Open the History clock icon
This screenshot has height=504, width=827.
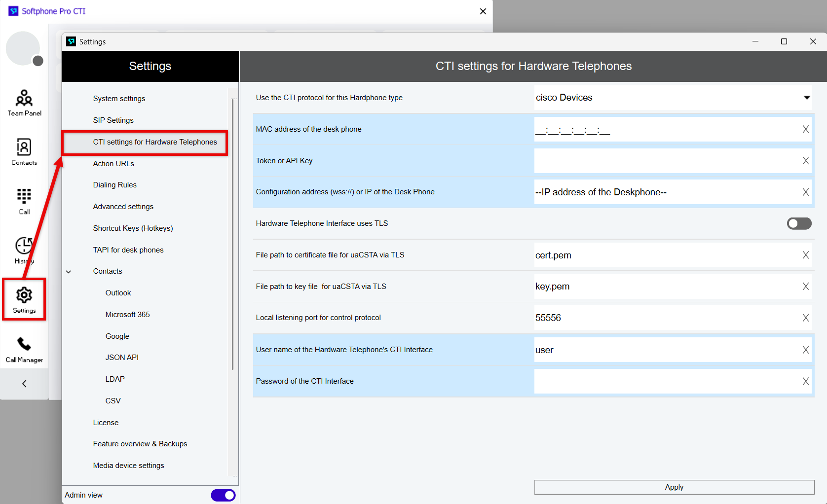pyautogui.click(x=24, y=251)
